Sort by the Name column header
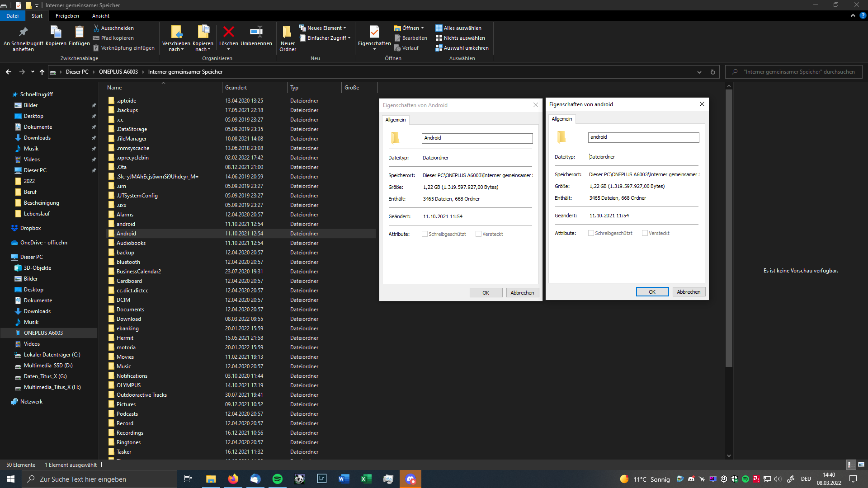The image size is (868, 488). pos(164,88)
